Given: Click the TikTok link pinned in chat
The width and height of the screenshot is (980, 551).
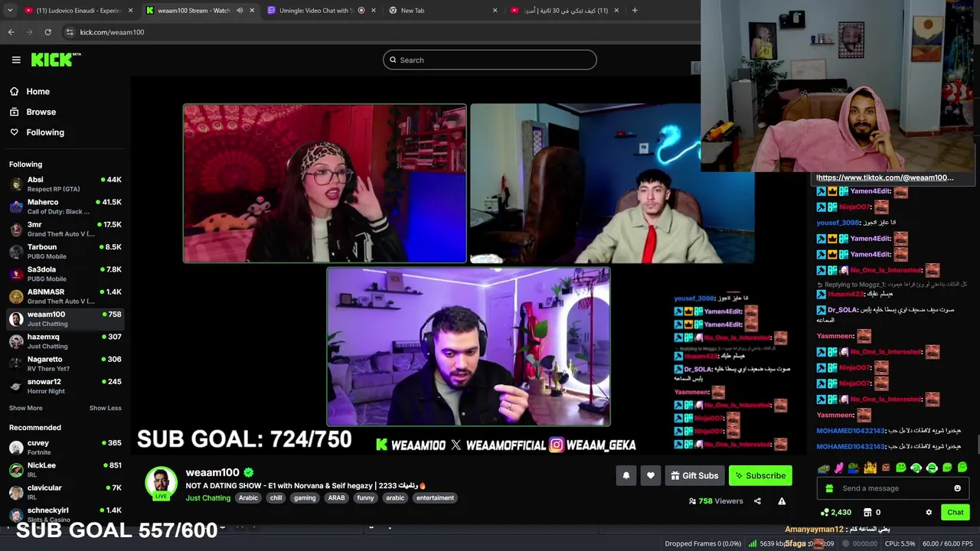Looking at the screenshot, I should [x=885, y=178].
